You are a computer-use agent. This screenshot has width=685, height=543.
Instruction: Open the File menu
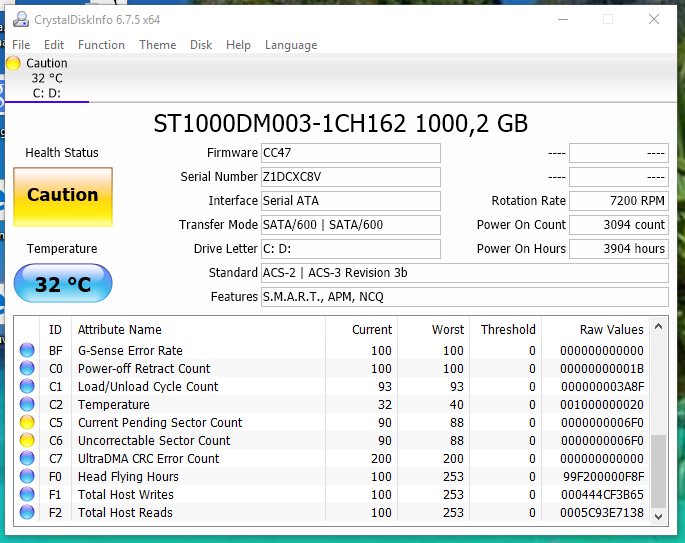pyautogui.click(x=21, y=45)
